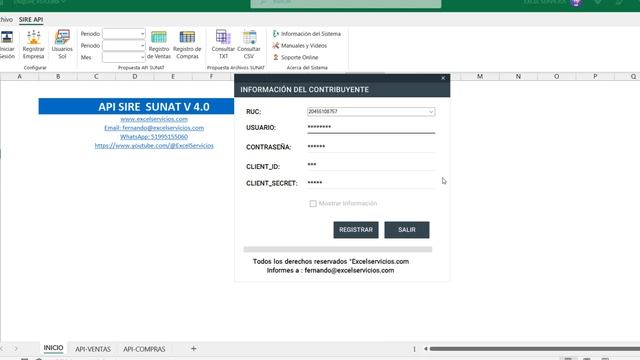This screenshot has height=360, width=640.
Task: Expand the first Periodo dropdown
Action: 142,34
